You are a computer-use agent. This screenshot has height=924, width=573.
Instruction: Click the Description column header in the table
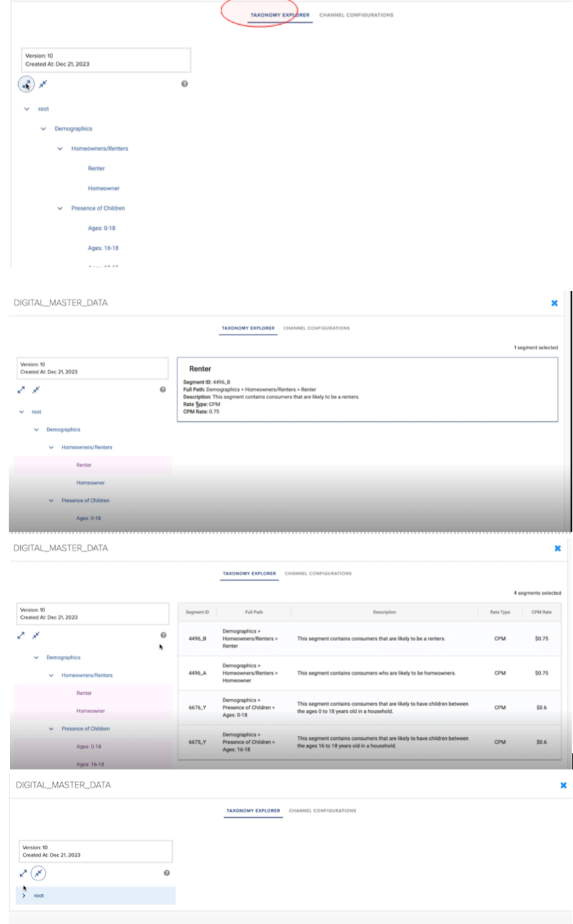384,612
